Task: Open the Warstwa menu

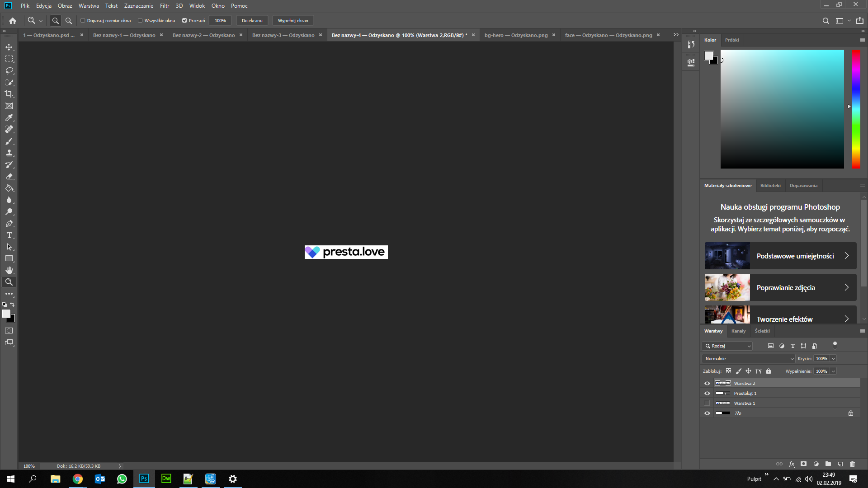Action: [89, 6]
